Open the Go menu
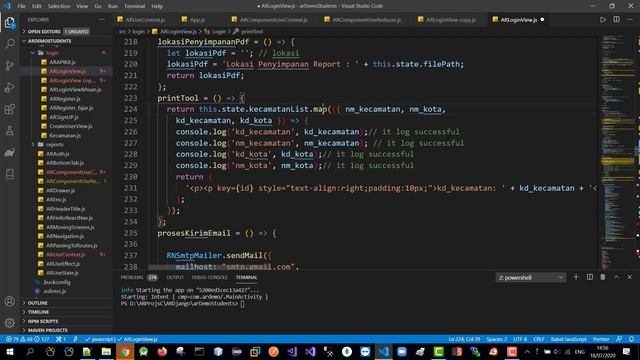The image size is (640, 360). (x=98, y=6)
